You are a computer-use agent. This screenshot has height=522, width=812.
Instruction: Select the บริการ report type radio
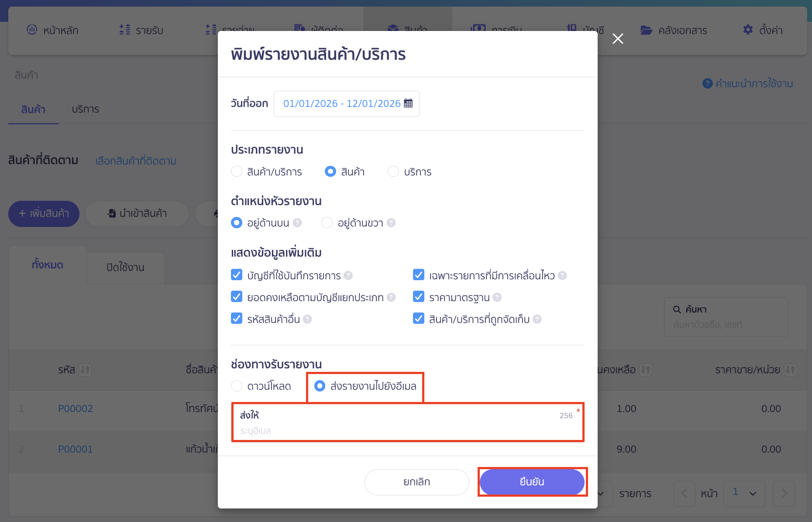coord(393,172)
